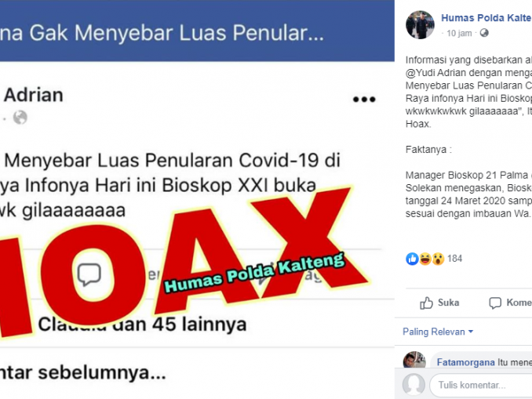Open the 184 reactions count
This screenshot has width=532, height=399.
454,259
